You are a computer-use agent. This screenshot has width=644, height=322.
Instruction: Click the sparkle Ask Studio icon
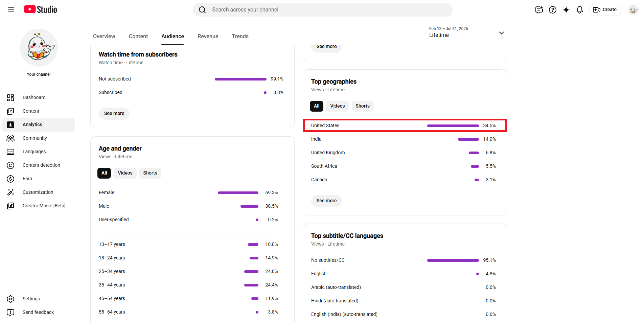(x=566, y=10)
